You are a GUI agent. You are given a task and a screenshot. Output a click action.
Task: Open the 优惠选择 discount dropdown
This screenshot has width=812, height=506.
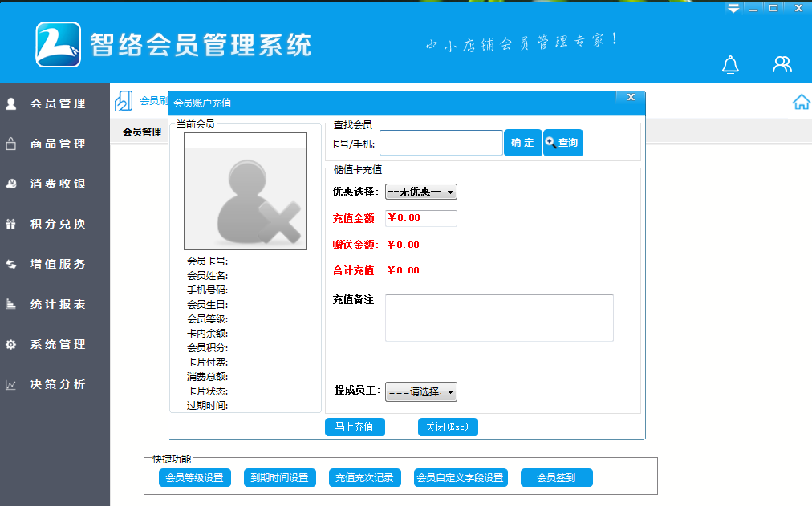(x=421, y=192)
